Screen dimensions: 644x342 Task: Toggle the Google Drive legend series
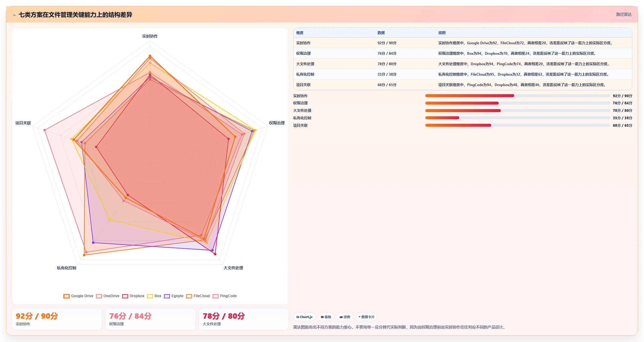tap(79, 296)
